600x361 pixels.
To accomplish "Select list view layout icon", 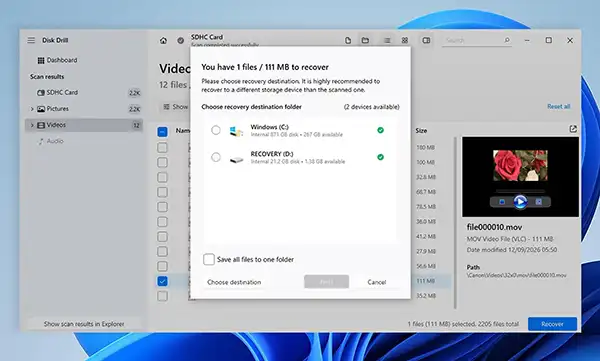I will pos(387,40).
